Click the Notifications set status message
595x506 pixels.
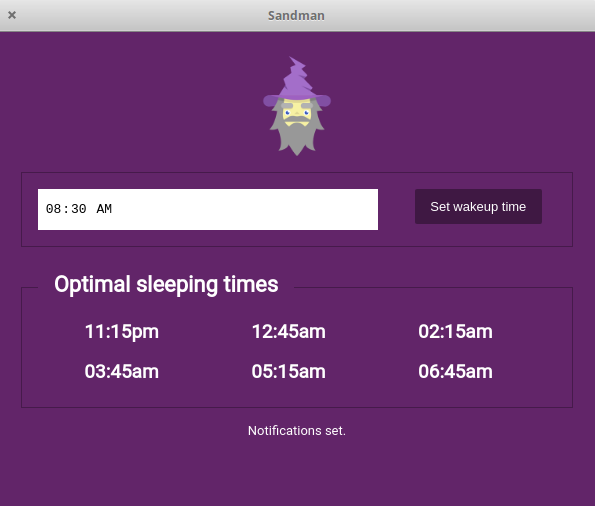click(x=297, y=431)
